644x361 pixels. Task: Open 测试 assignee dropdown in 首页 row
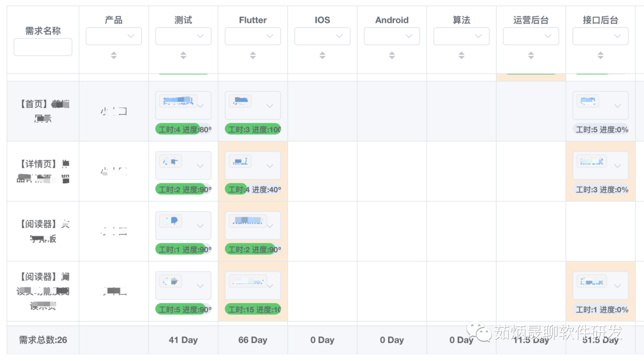(183, 106)
